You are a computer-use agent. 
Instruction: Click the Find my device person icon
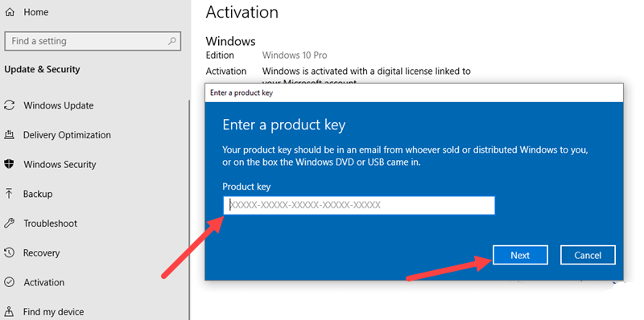click(9, 311)
